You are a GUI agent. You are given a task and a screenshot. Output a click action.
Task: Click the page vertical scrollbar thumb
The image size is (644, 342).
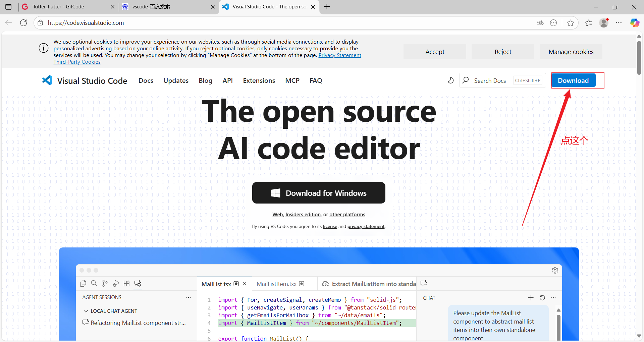[639, 57]
